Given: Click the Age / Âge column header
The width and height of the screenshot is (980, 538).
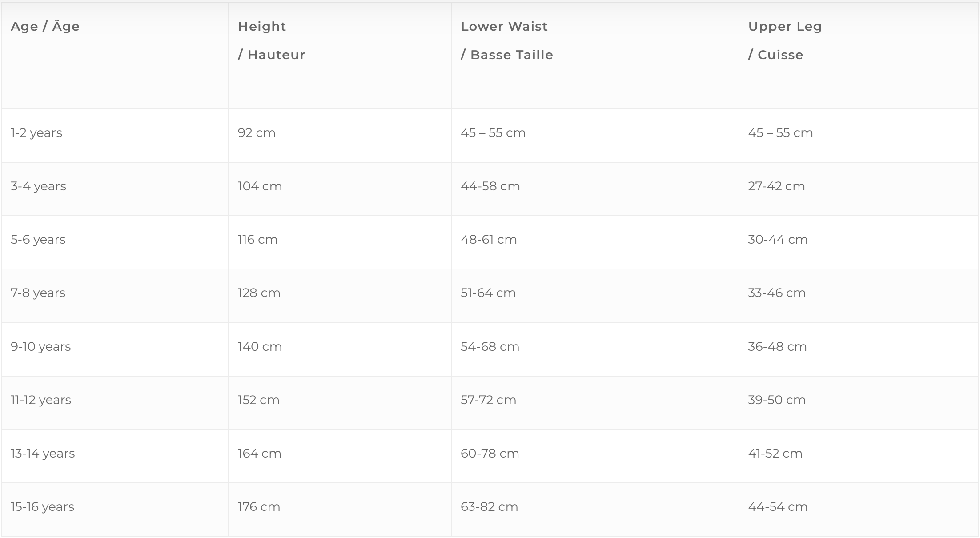Looking at the screenshot, I should (x=45, y=27).
